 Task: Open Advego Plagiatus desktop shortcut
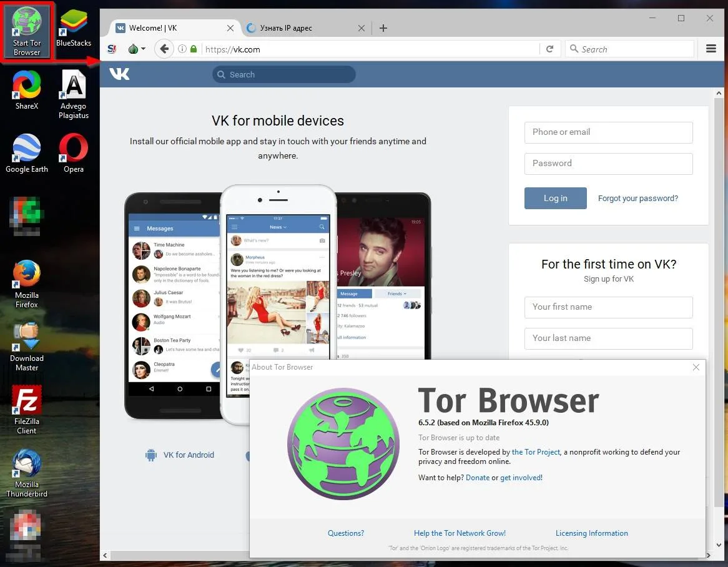coord(73,95)
